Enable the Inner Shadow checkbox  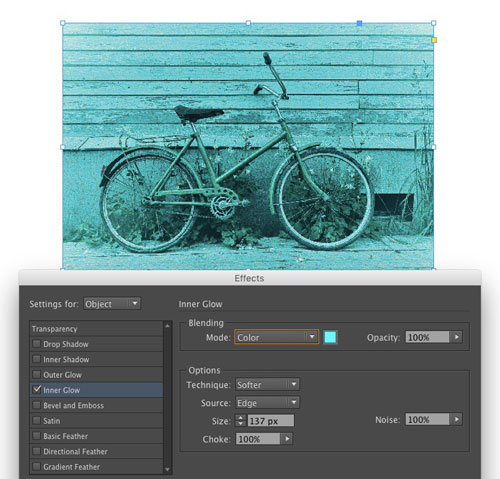pos(37,359)
